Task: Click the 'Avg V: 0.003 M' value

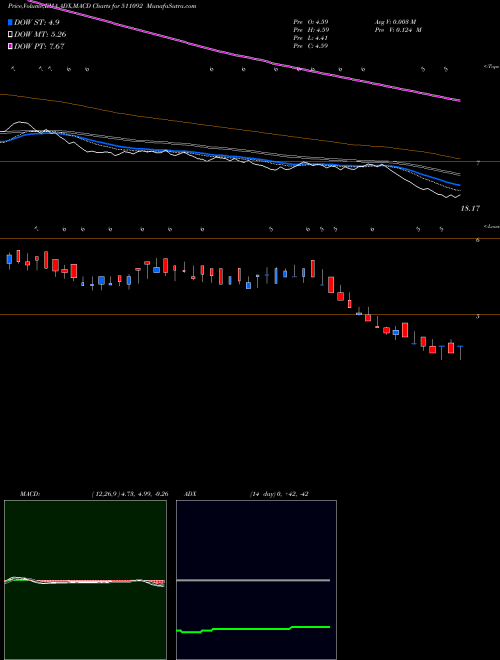Action: (x=397, y=22)
